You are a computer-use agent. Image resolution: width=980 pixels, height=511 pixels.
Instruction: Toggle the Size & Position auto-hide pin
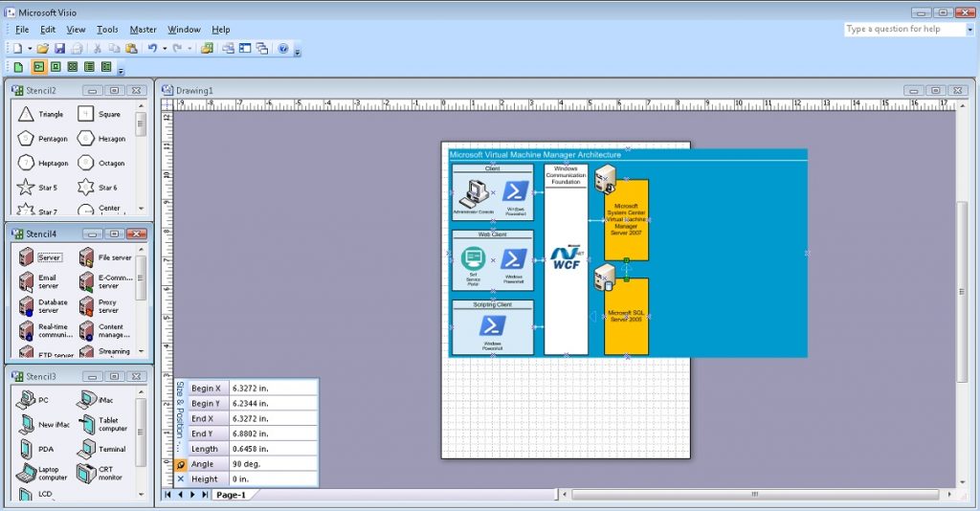181,464
